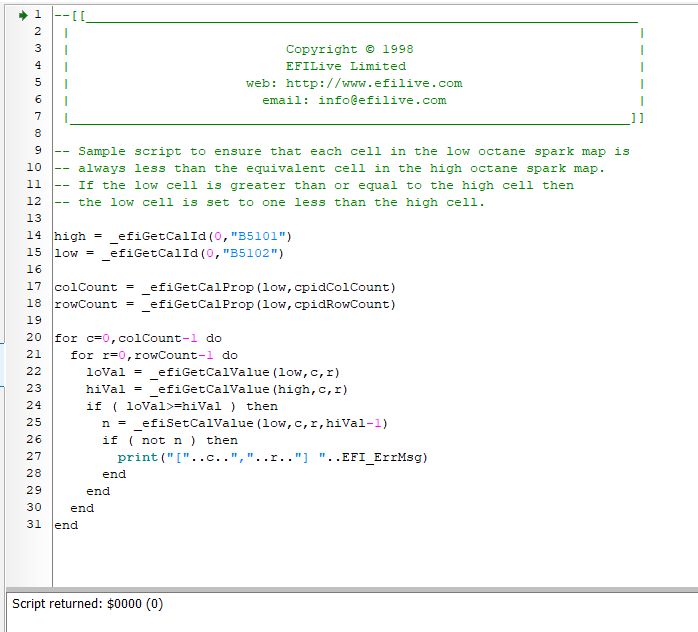The width and height of the screenshot is (698, 632).
Task: Click the _efiSetCalValue call on line 25
Action: pos(261,423)
